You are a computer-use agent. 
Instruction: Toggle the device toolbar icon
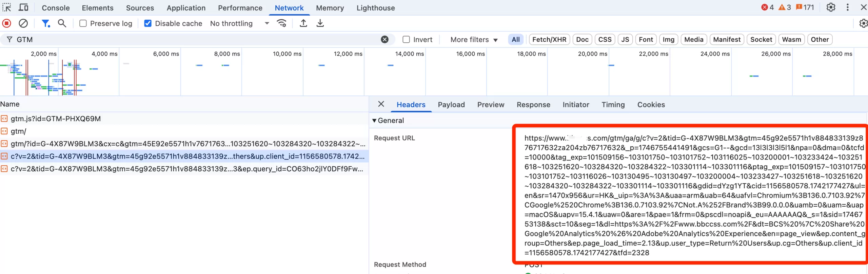[23, 7]
